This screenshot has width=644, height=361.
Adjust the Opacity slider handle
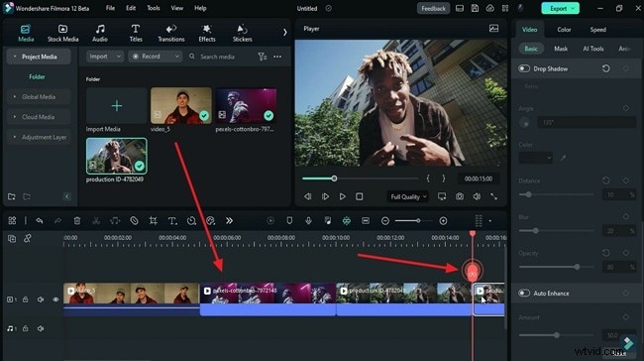coord(577,267)
